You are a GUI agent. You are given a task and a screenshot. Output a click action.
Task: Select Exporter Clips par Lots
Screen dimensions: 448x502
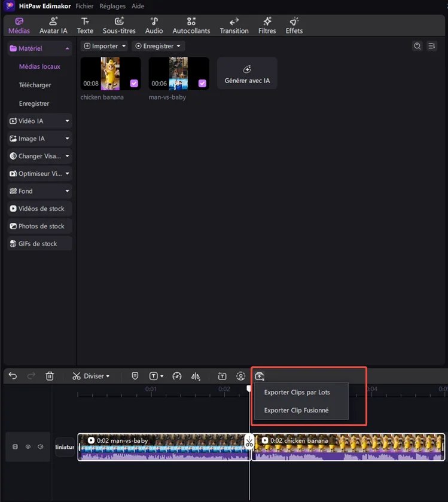[297, 393]
